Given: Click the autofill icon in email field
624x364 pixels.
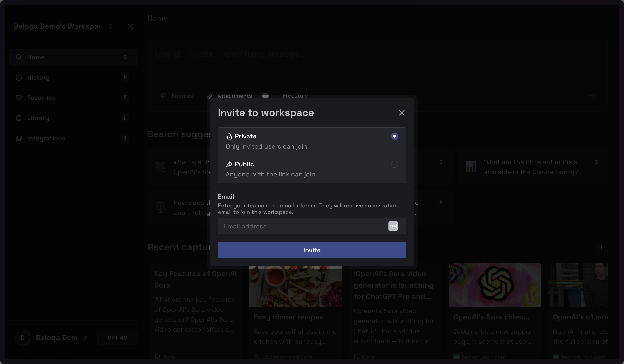Looking at the screenshot, I should click(393, 226).
